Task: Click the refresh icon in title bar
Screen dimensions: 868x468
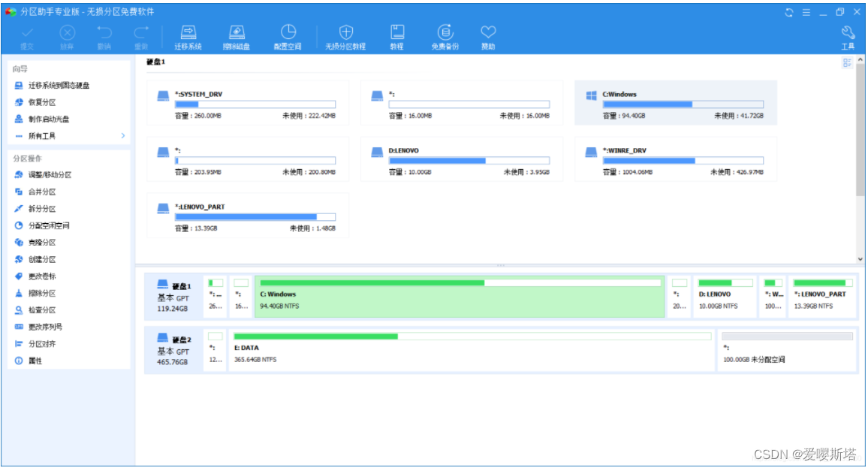Action: (789, 12)
